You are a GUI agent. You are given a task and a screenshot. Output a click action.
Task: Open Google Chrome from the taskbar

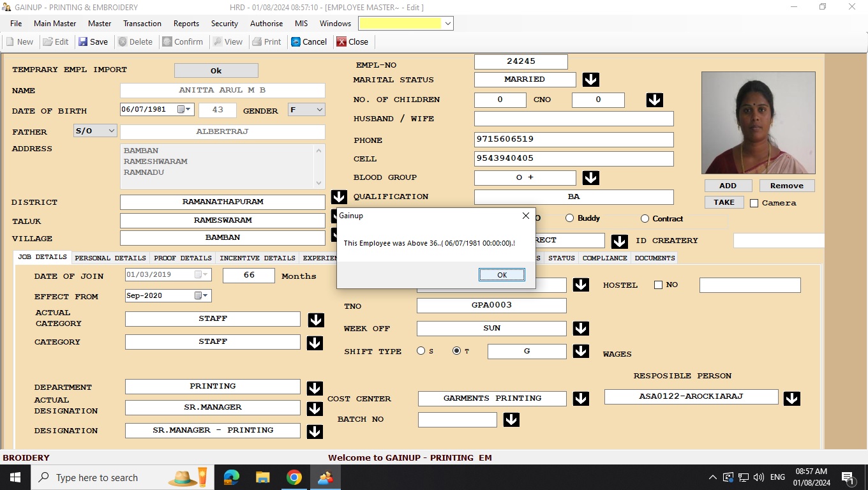294,477
